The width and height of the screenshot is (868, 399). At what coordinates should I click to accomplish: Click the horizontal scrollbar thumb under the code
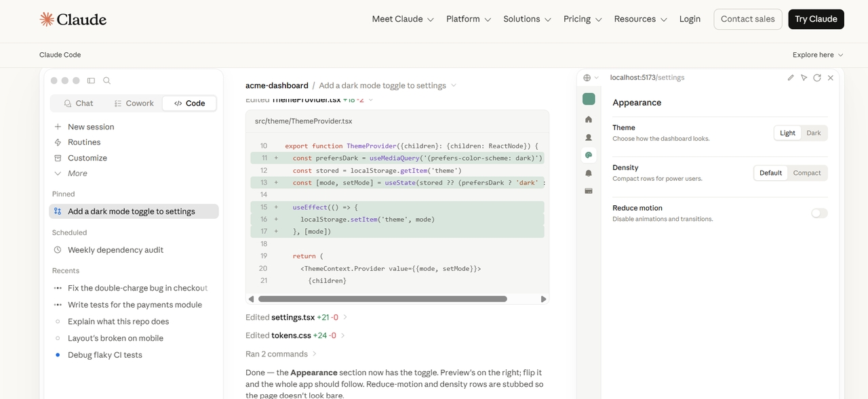pyautogui.click(x=382, y=299)
